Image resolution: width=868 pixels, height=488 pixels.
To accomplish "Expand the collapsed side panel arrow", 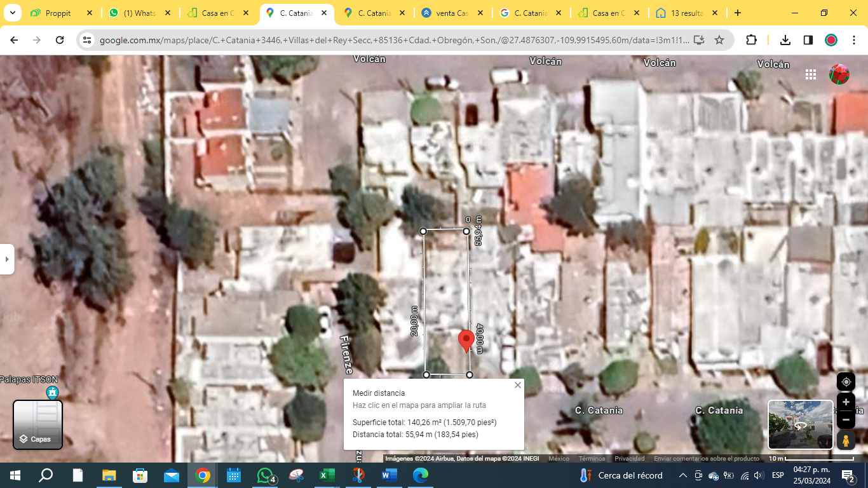I will [x=7, y=259].
